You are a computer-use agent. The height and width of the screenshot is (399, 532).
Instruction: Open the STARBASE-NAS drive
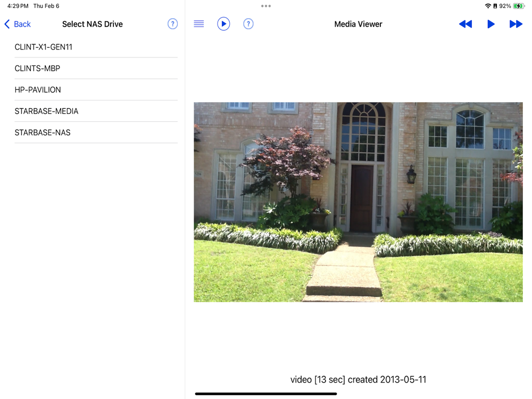click(x=96, y=132)
